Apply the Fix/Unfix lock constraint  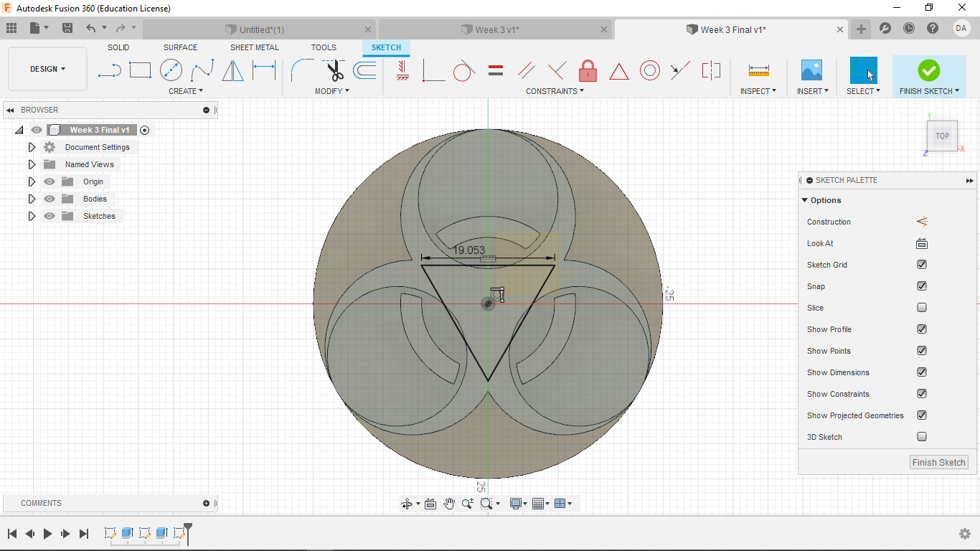point(588,70)
